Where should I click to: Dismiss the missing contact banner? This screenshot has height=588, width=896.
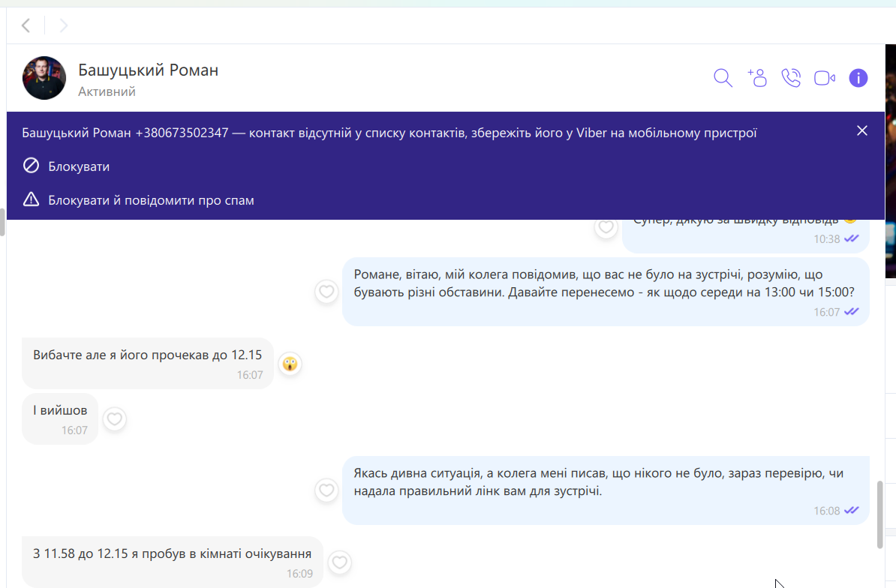[862, 130]
